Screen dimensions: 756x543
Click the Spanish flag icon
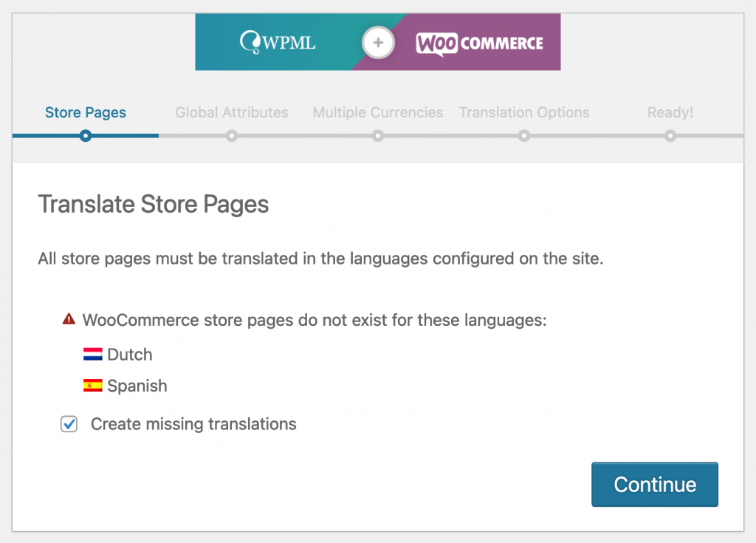point(92,385)
